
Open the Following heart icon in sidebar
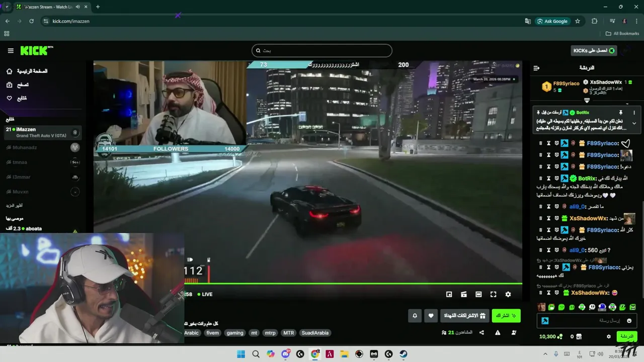9,98
